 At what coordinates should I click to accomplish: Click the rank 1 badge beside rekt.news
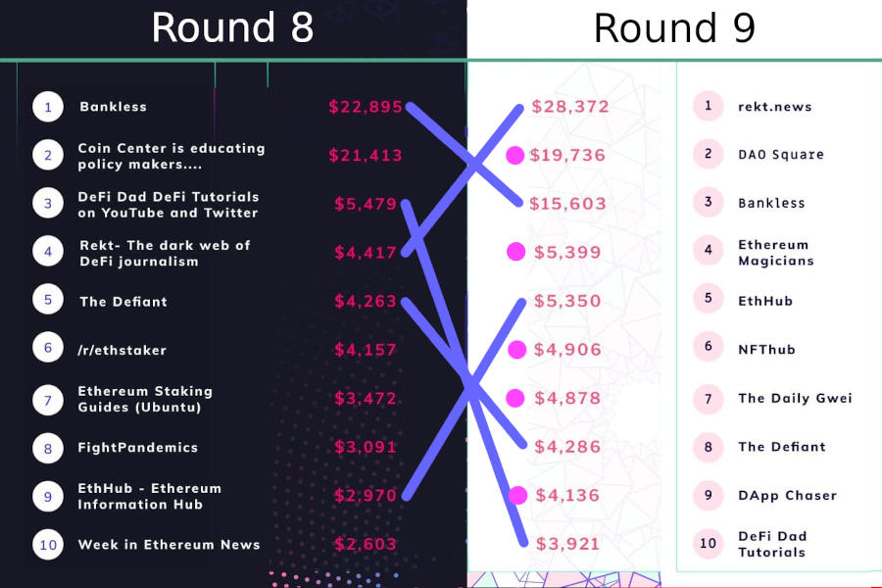coord(708,106)
